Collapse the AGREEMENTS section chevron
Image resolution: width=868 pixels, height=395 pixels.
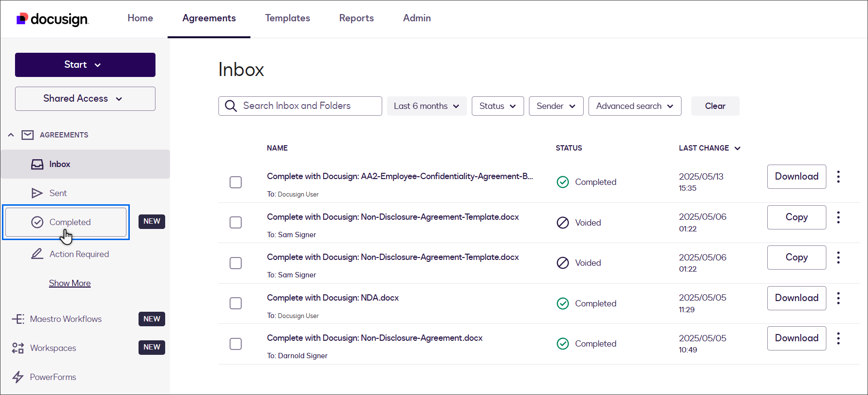[11, 135]
